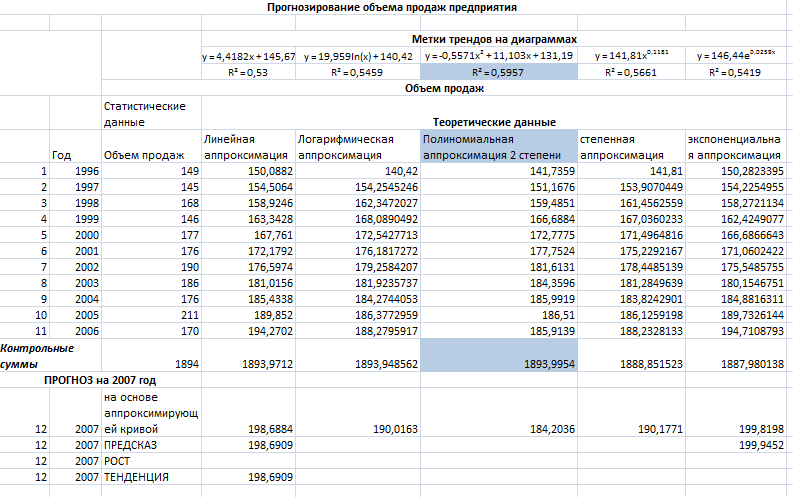Click 'Линейная аппроксимация' column header
The width and height of the screenshot is (793, 497).
pyautogui.click(x=248, y=147)
